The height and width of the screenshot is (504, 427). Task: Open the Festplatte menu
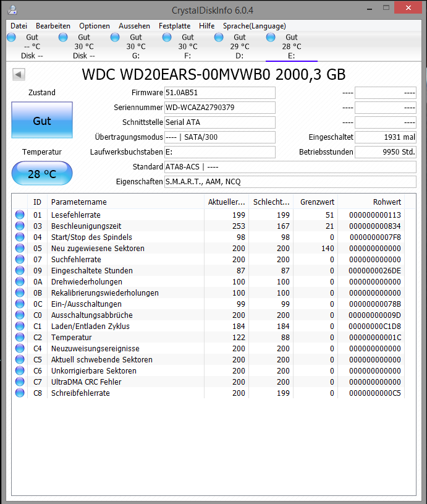pyautogui.click(x=174, y=26)
